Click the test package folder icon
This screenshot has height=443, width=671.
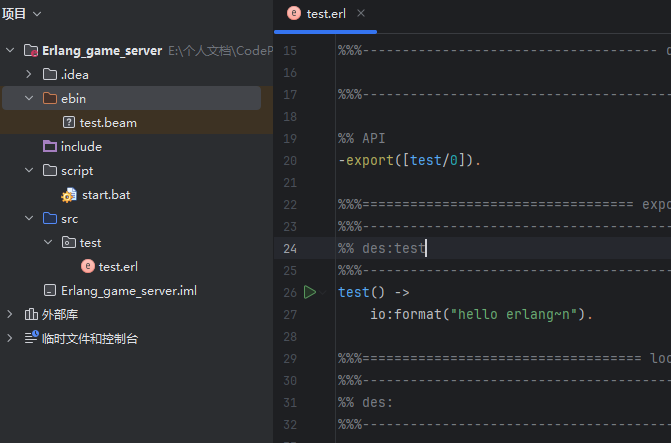tap(68, 242)
